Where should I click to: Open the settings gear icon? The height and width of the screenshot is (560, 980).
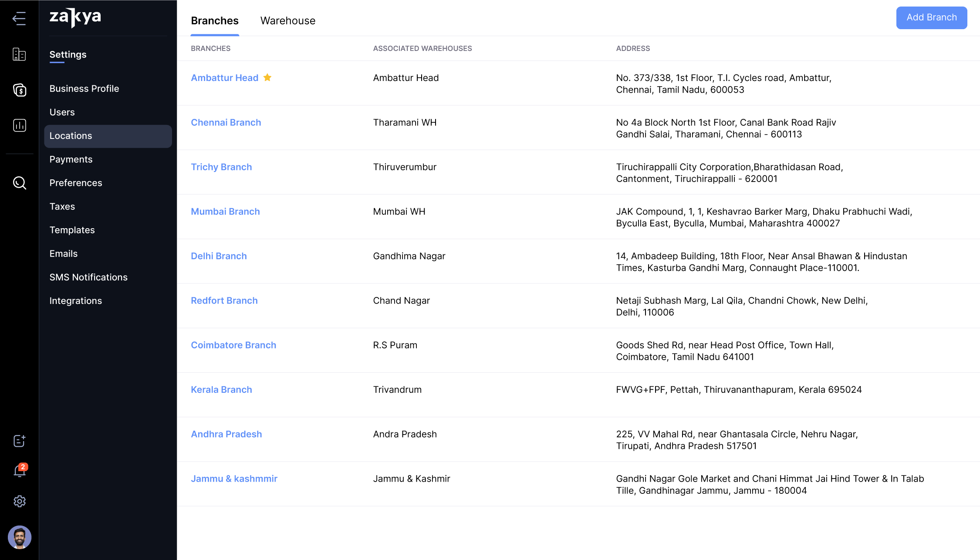coord(19,501)
